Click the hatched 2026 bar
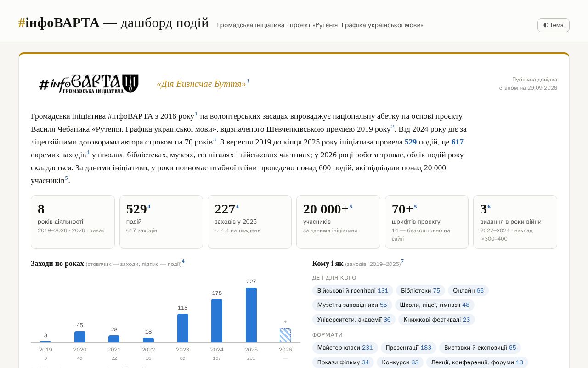The height and width of the screenshot is (368, 588). tap(285, 335)
